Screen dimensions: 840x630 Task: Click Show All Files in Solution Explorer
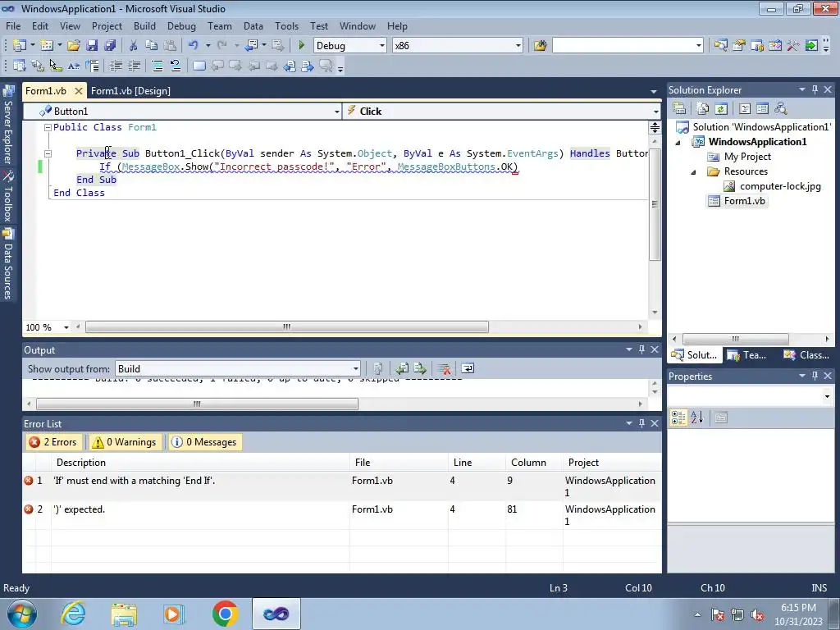tap(703, 109)
